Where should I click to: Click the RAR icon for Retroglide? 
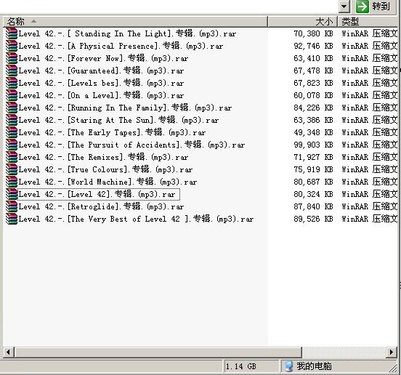click(12, 207)
